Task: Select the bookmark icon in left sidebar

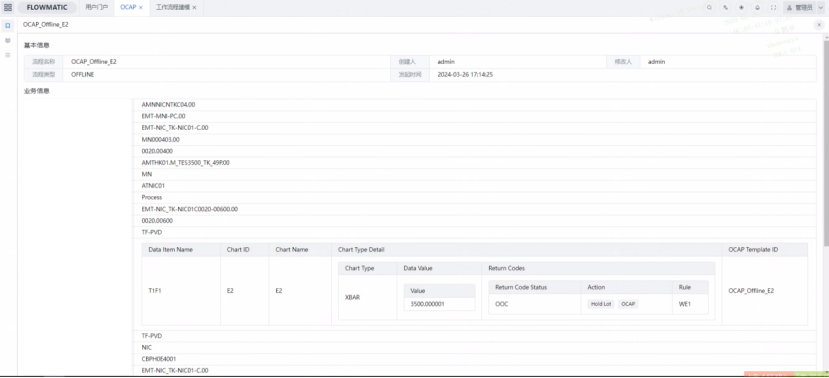Action: tap(7, 25)
